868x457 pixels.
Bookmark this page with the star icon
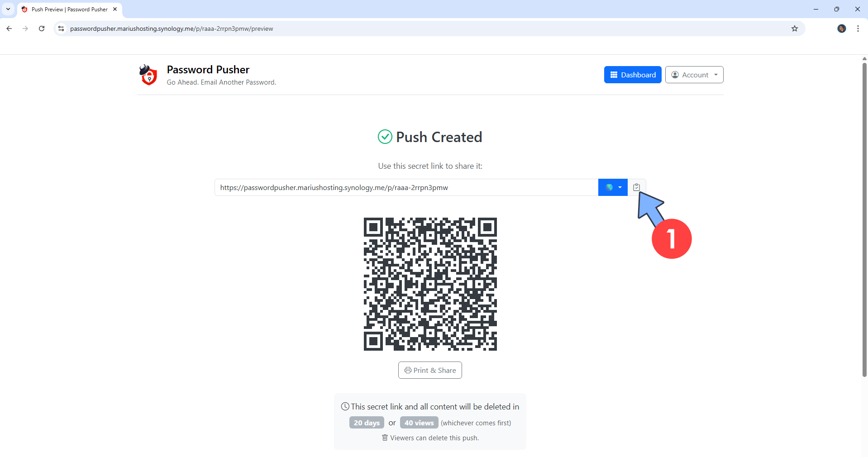pos(794,29)
